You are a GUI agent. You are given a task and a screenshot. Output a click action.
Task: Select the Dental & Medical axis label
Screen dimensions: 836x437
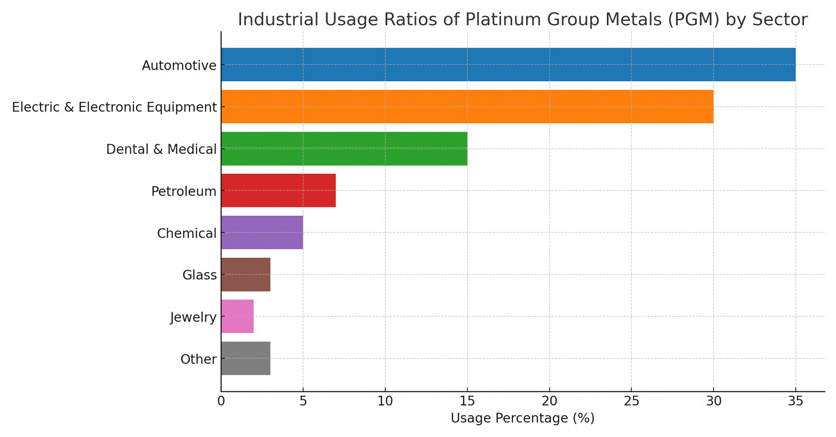(x=161, y=150)
